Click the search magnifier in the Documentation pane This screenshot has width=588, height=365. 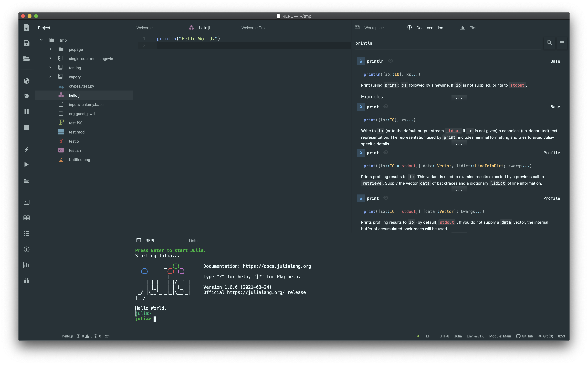click(x=549, y=43)
